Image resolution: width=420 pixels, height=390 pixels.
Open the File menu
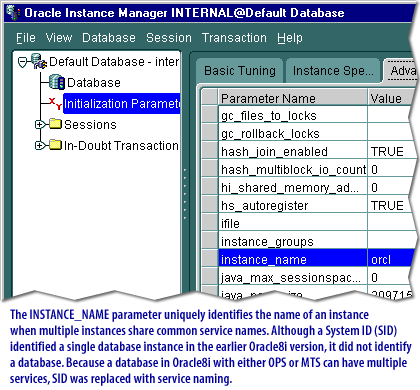26,38
